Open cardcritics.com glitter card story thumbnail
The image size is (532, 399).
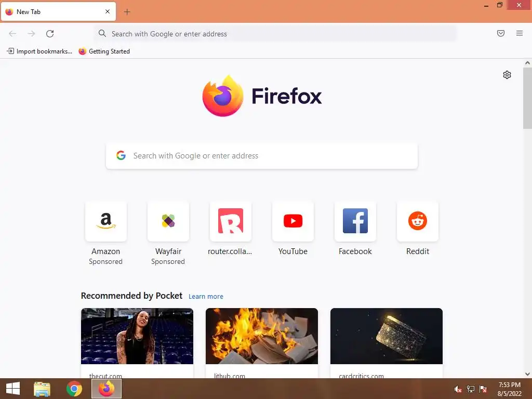tap(387, 336)
